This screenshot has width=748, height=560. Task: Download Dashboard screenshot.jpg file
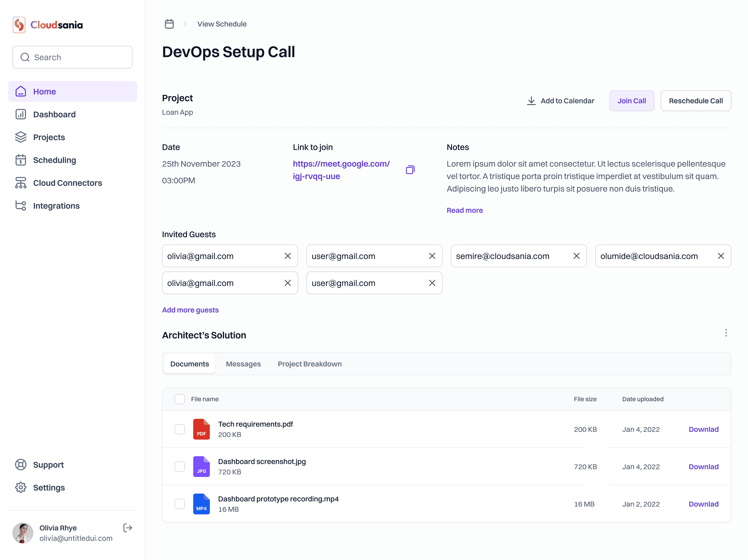(703, 467)
